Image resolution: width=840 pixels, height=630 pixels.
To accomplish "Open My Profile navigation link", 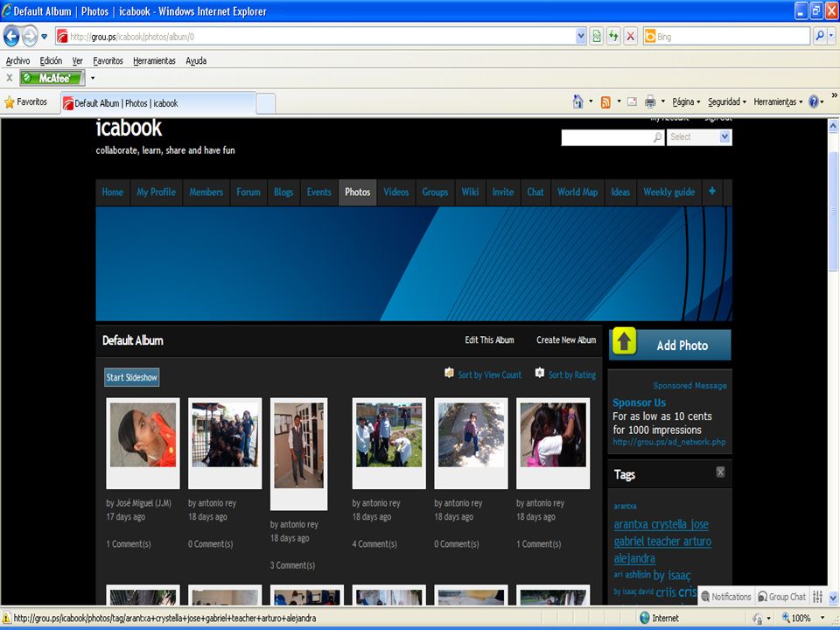I will pyautogui.click(x=156, y=192).
